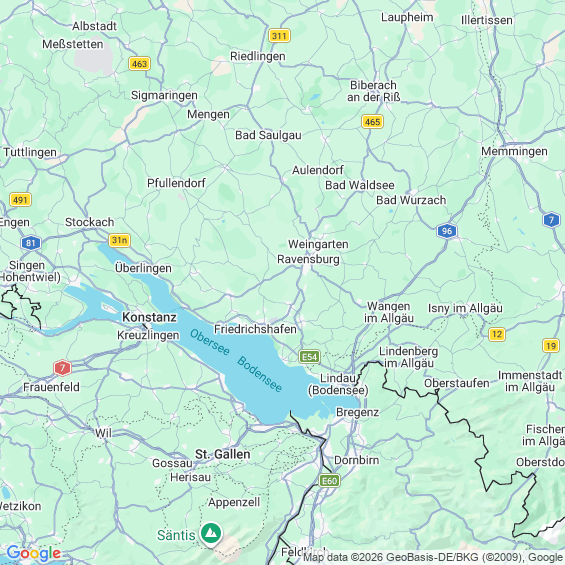
Task: Click the Bodensee lake label
Action: (259, 374)
